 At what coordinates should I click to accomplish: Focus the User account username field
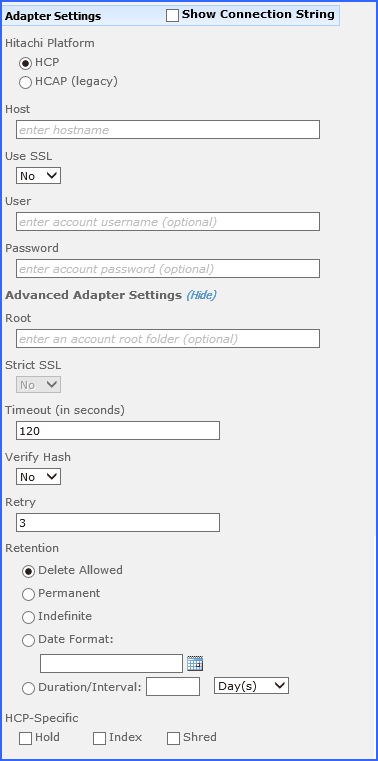pos(168,221)
